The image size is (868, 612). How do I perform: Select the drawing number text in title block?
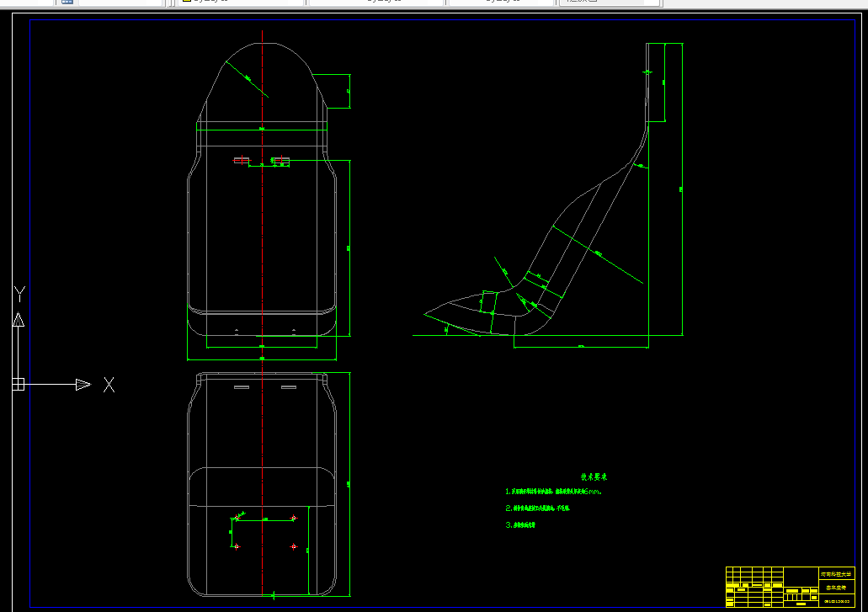pyautogui.click(x=837, y=601)
